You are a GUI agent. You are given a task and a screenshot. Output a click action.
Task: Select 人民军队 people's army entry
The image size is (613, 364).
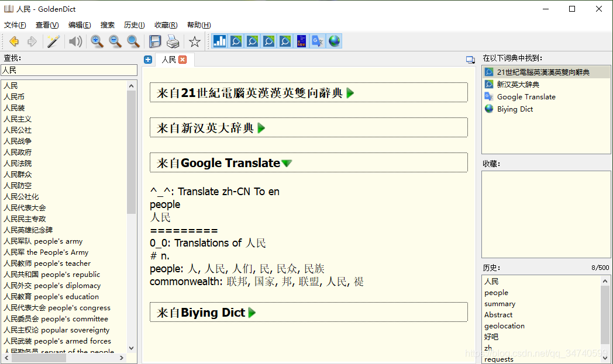(43, 241)
